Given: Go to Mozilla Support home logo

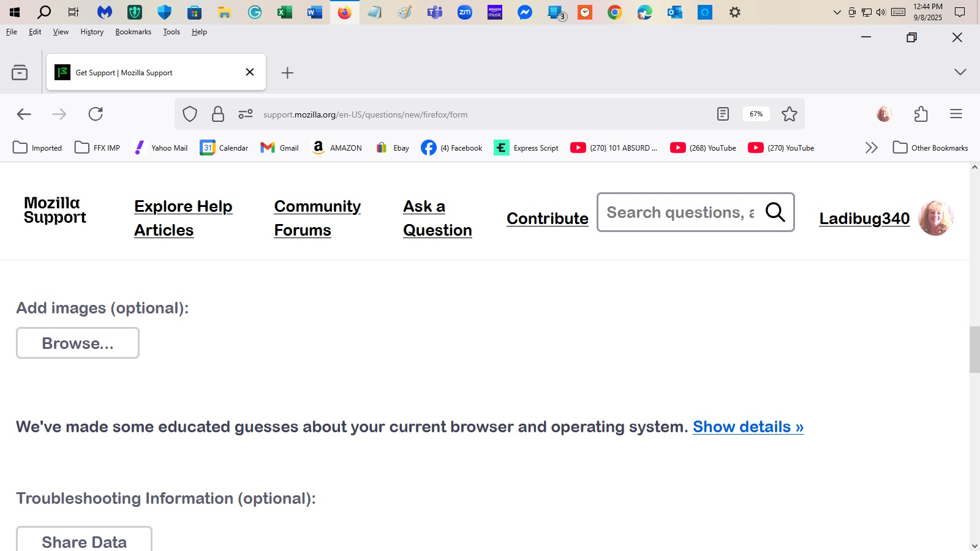Looking at the screenshot, I should pyautogui.click(x=55, y=210).
